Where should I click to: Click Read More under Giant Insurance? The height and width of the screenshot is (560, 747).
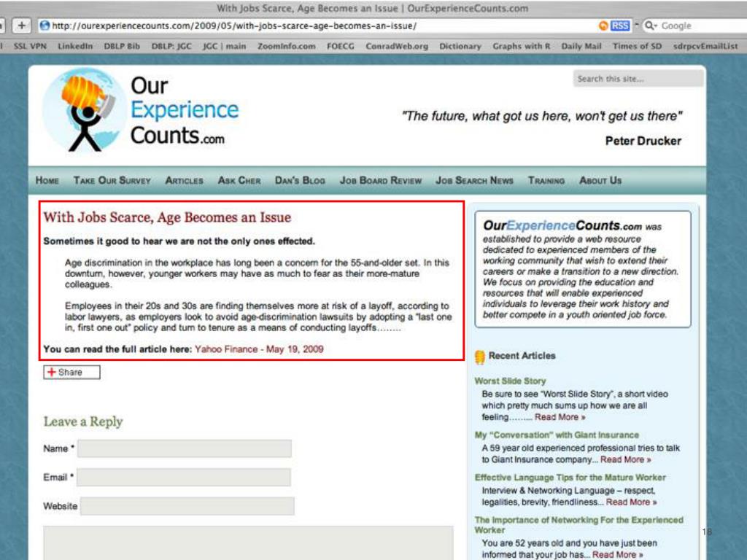click(625, 459)
